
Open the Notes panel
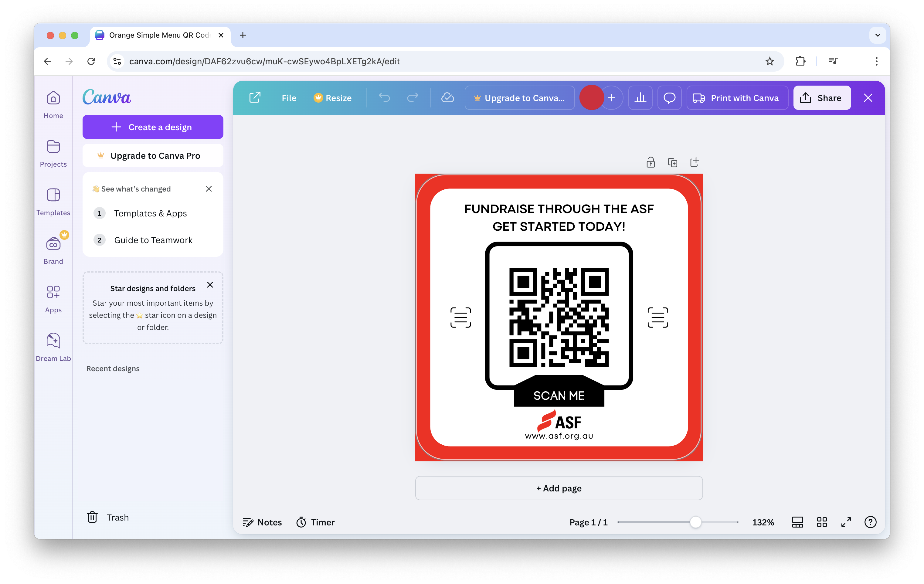(x=262, y=522)
